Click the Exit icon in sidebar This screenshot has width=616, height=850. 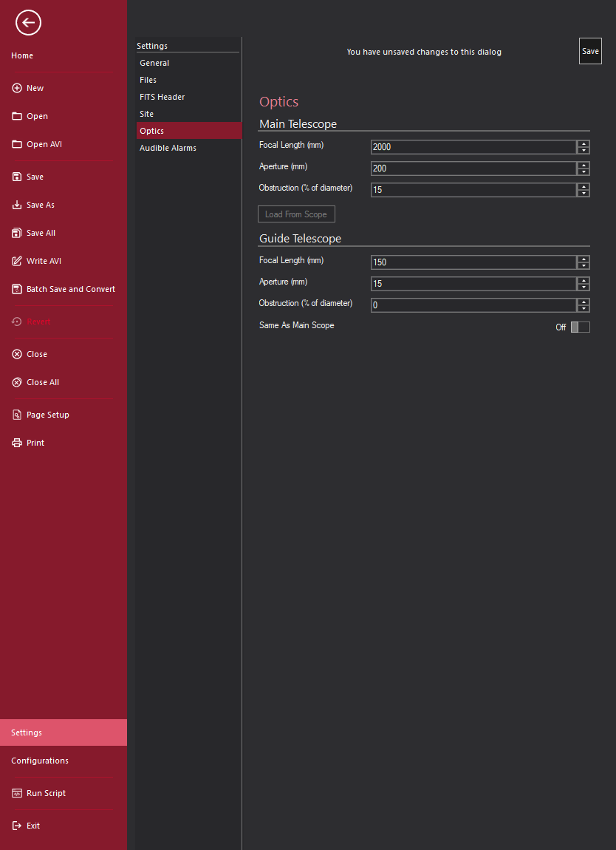coord(17,826)
